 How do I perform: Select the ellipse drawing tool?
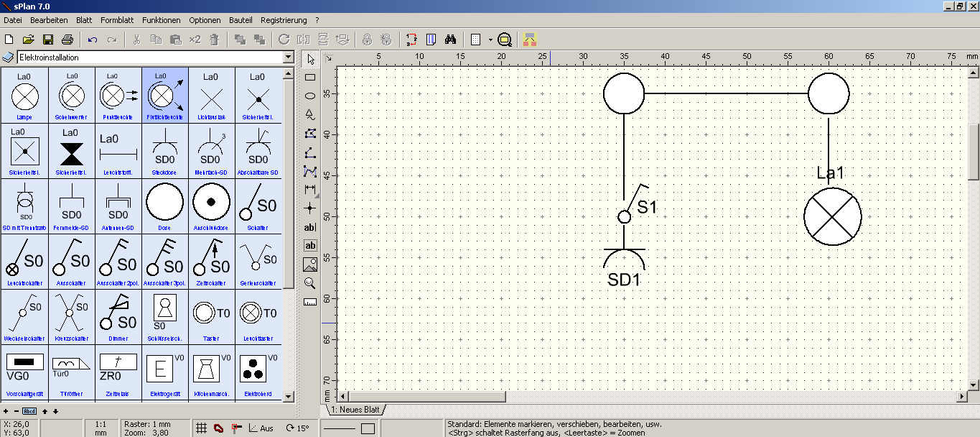pyautogui.click(x=310, y=96)
